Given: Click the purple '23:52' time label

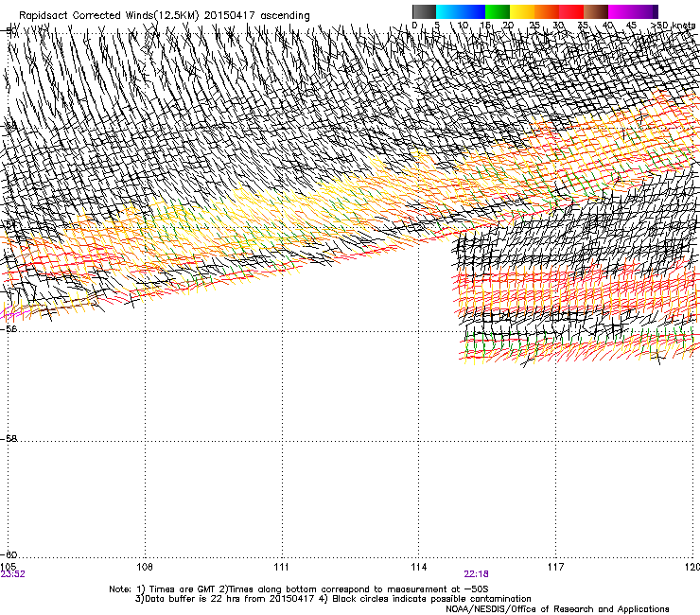Looking at the screenshot, I should [12, 574].
